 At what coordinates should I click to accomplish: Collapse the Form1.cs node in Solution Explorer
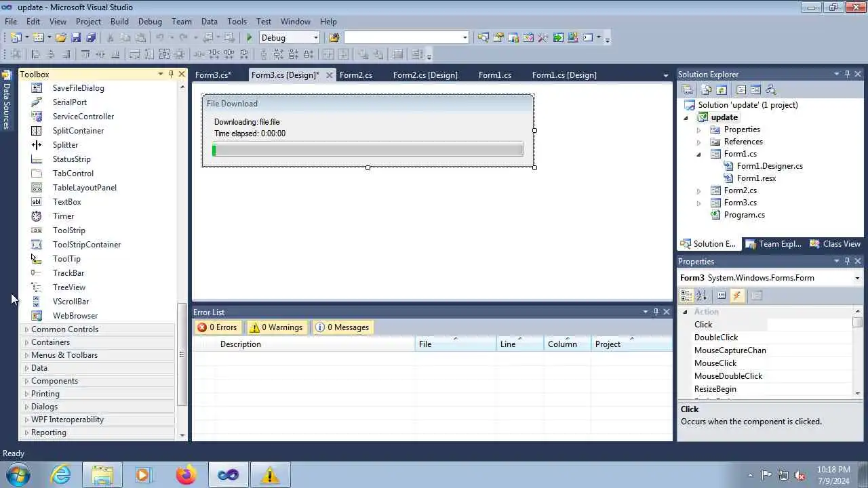tap(699, 154)
